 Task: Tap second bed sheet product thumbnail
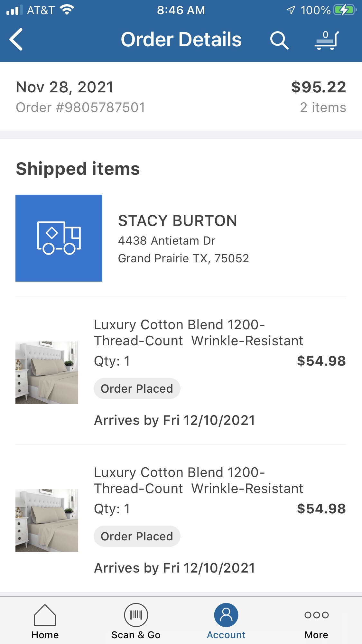47,520
